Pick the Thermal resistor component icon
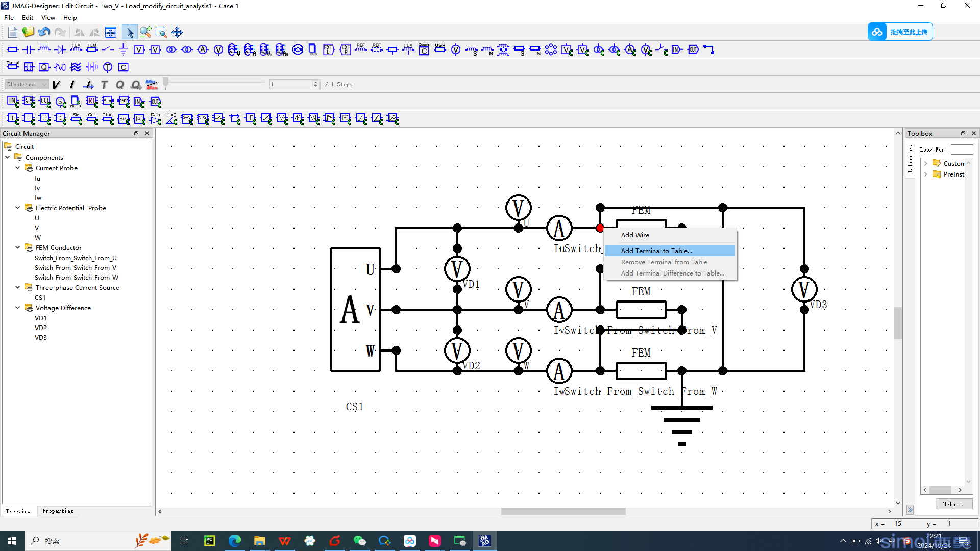Image resolution: width=980 pixels, height=551 pixels. (x=13, y=67)
